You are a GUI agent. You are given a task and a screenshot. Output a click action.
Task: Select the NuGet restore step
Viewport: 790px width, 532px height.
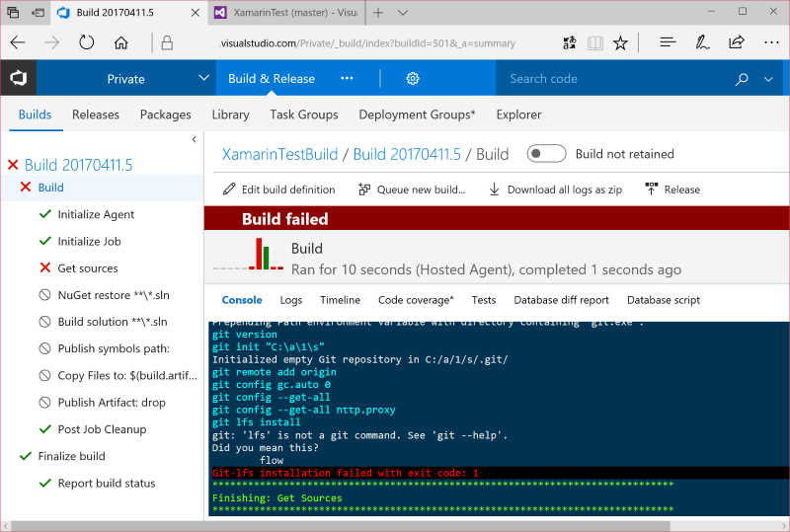[x=114, y=295]
